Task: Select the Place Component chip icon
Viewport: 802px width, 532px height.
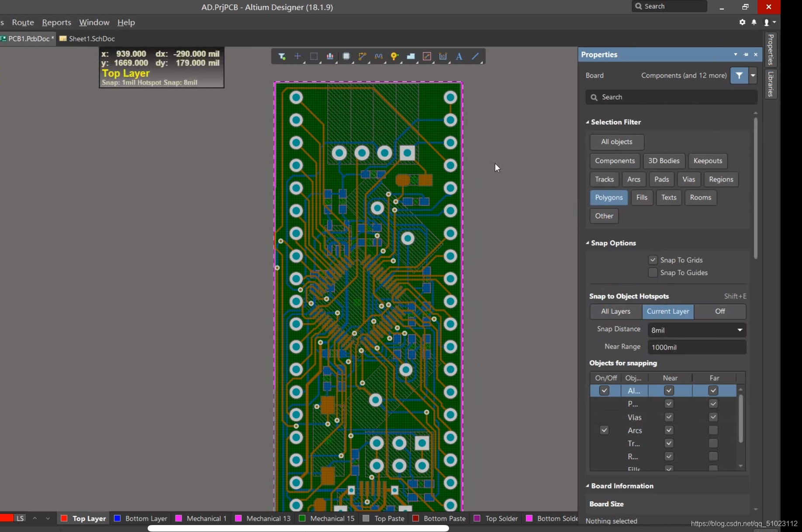Action: click(346, 56)
